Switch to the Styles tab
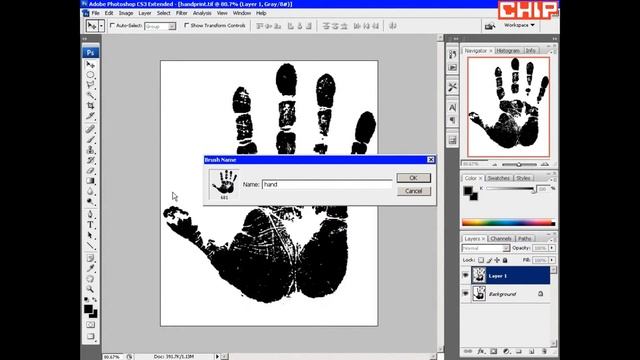This screenshot has height=360, width=640. coord(523,178)
